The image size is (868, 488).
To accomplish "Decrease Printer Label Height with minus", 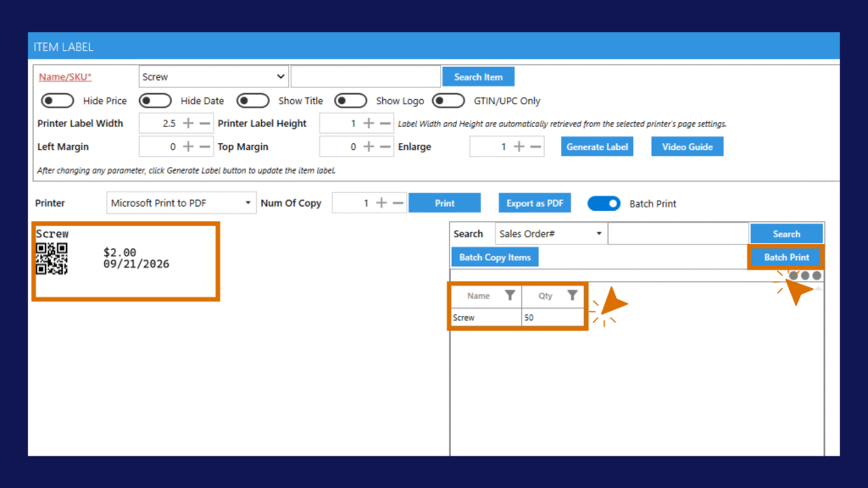I will [x=386, y=124].
